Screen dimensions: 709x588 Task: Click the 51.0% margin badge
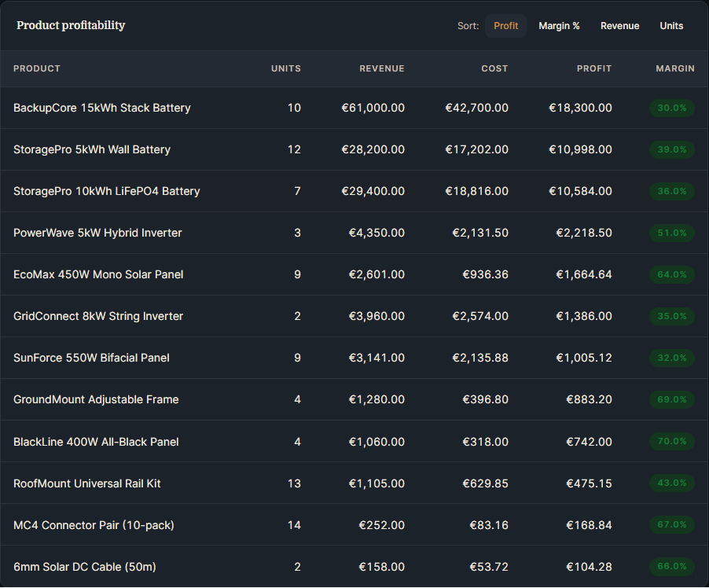(672, 233)
